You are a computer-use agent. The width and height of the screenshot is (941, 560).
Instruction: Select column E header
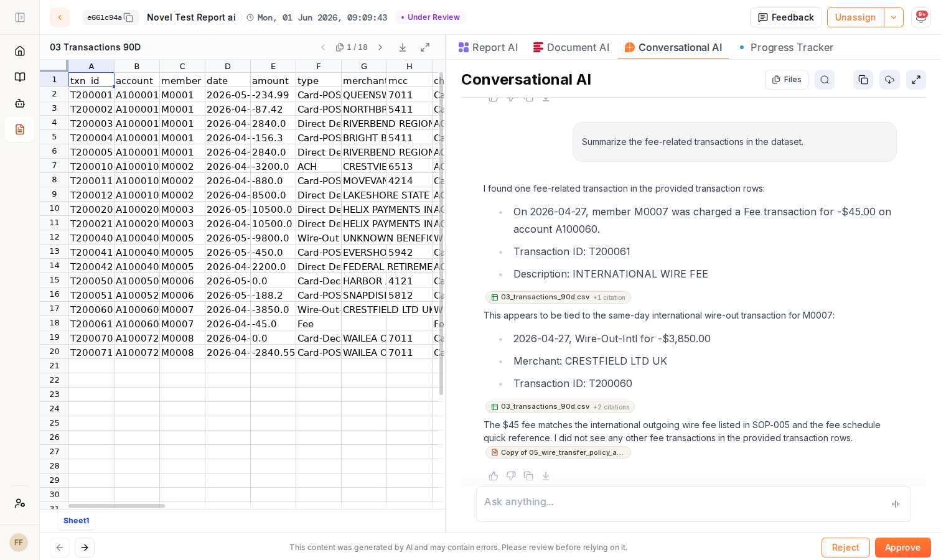(273, 66)
